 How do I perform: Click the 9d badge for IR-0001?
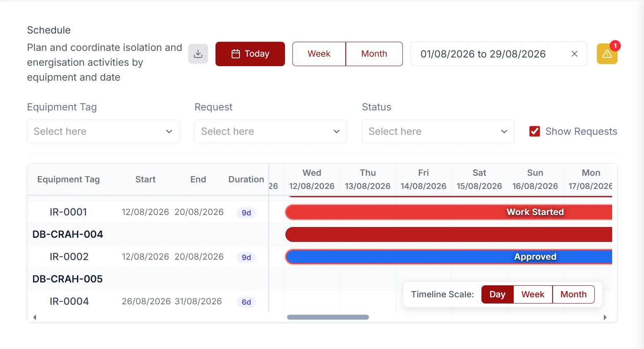pos(246,213)
